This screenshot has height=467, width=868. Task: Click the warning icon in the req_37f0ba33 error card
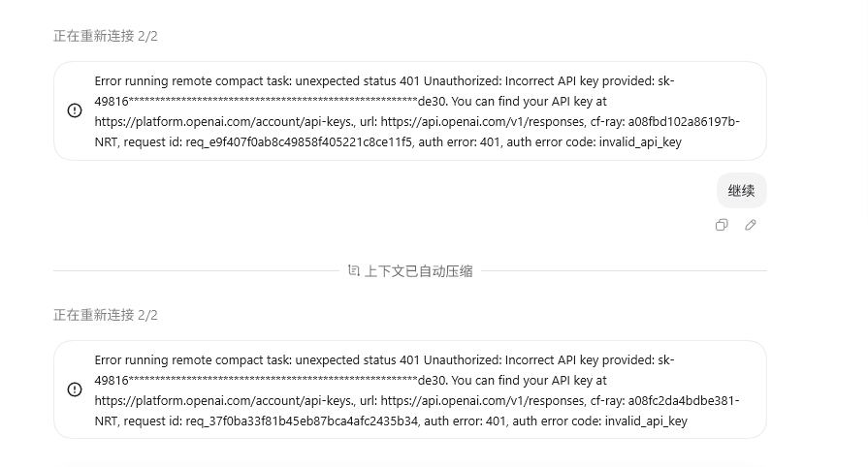[x=75, y=389]
